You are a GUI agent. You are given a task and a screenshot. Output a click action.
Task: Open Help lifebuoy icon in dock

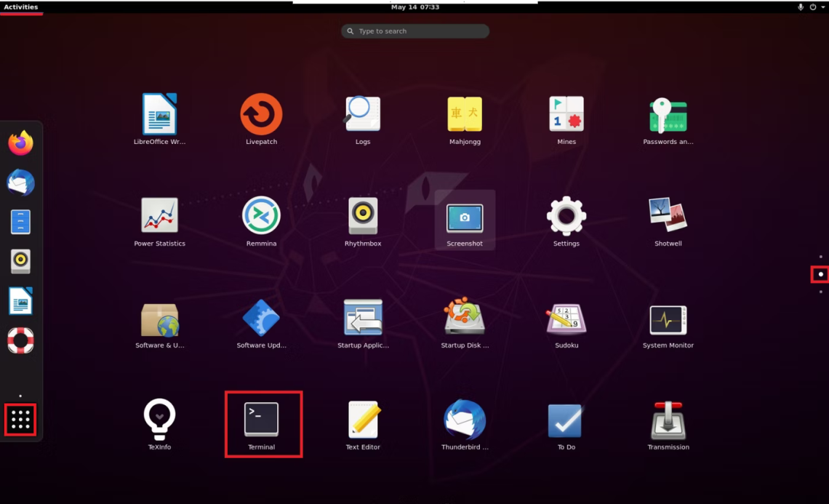tap(20, 340)
